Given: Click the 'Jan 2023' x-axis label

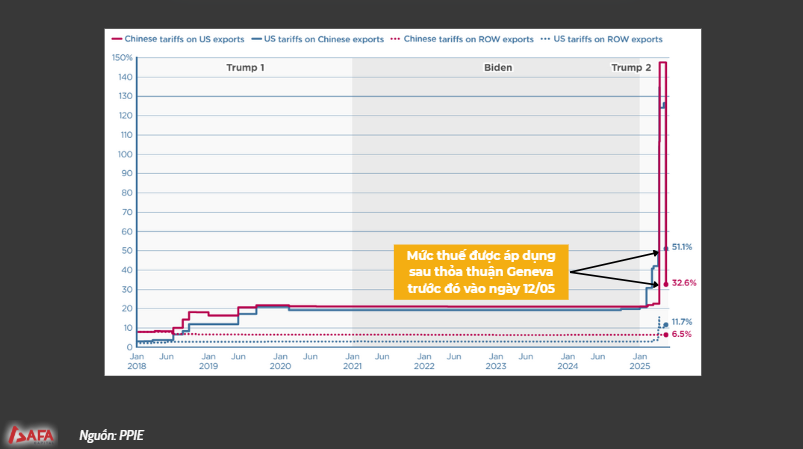Looking at the screenshot, I should (x=496, y=361).
